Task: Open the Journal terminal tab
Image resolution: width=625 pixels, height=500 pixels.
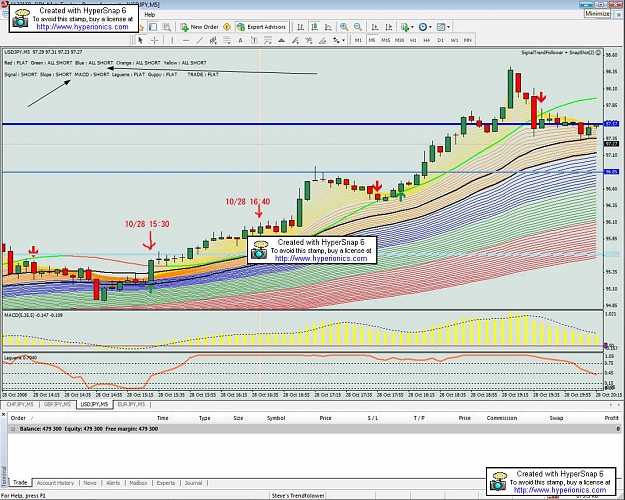Action: 193,483
